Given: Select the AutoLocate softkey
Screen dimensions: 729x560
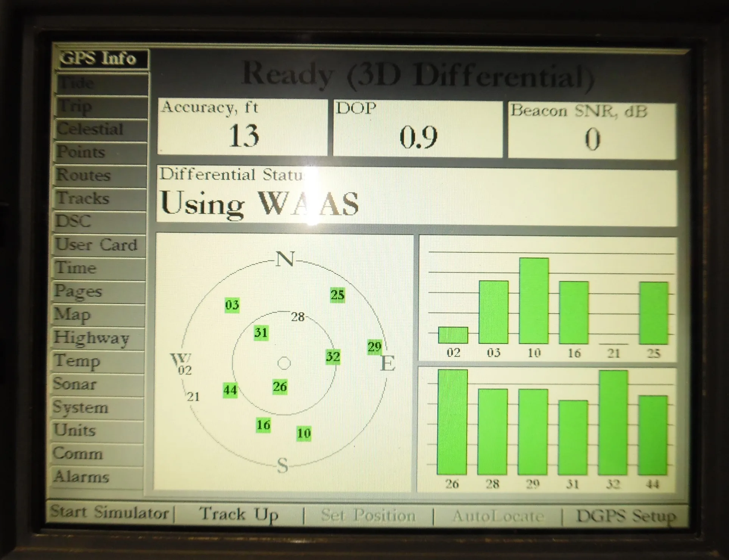Looking at the screenshot, I should click(498, 516).
